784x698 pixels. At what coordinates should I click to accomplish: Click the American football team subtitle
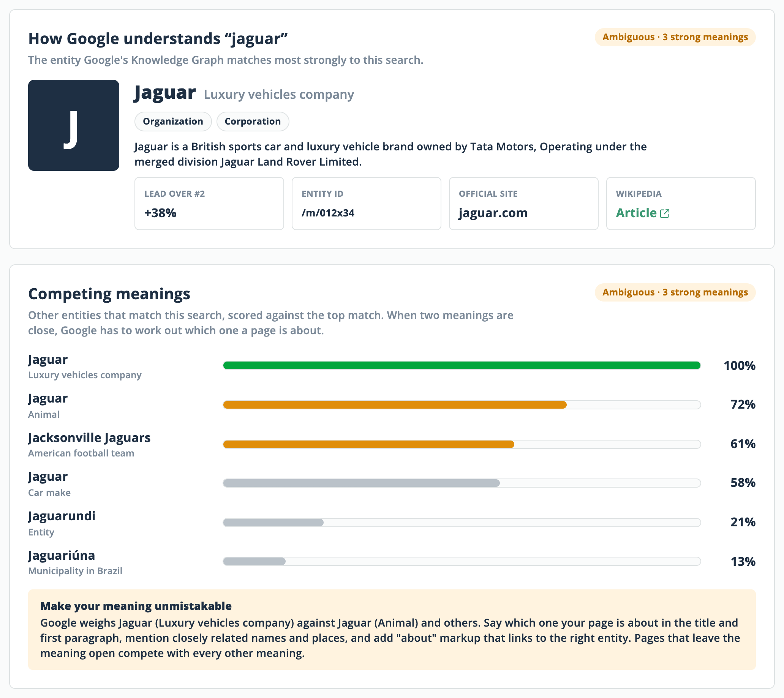pos(81,453)
